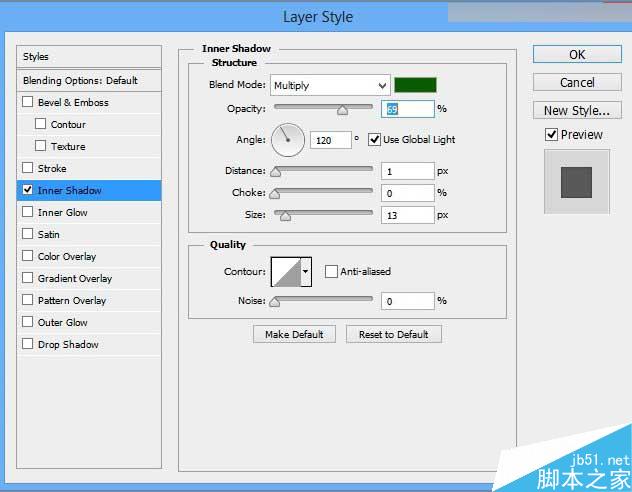
Task: Tick the Contour checkbox under Bevel & Emboss
Action: [40, 124]
